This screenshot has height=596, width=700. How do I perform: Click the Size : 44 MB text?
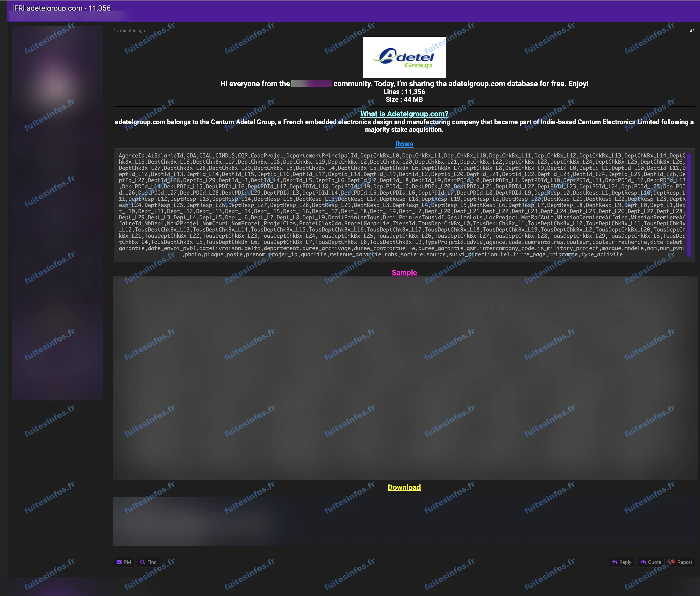click(404, 99)
